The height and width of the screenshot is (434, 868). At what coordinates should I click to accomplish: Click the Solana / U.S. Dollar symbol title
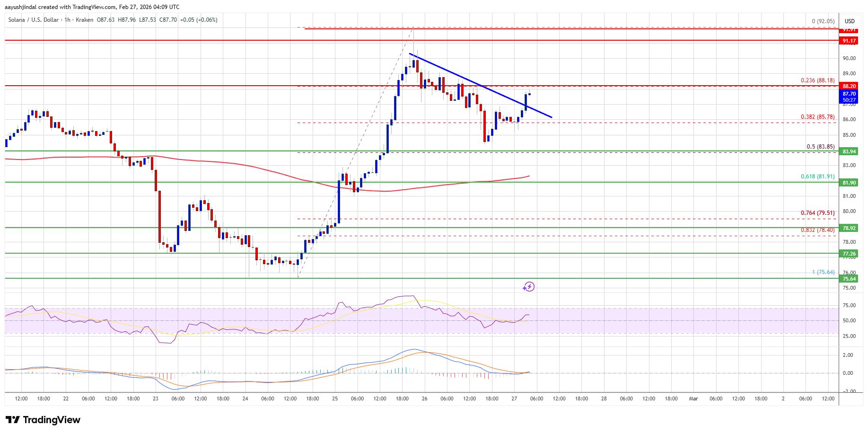pyautogui.click(x=33, y=20)
